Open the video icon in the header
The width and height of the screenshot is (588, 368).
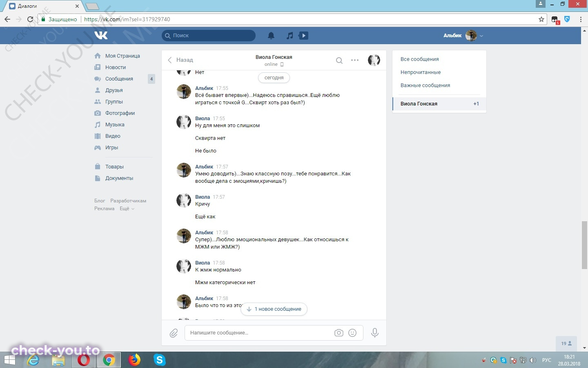click(x=303, y=36)
